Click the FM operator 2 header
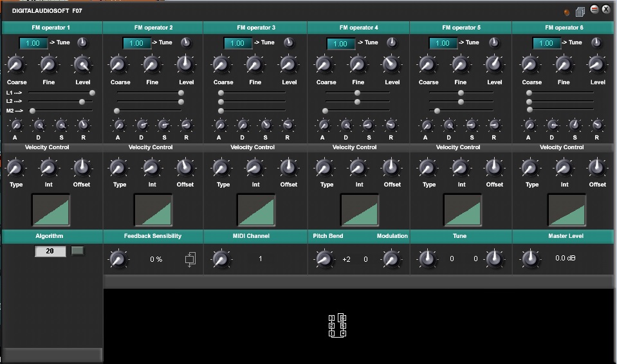 [x=153, y=28]
